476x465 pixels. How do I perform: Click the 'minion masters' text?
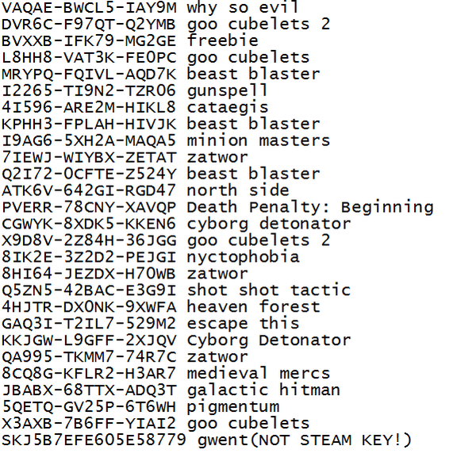(x=259, y=140)
